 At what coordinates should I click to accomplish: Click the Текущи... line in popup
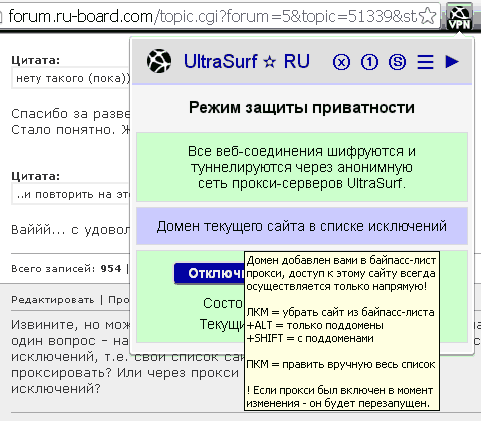222,324
